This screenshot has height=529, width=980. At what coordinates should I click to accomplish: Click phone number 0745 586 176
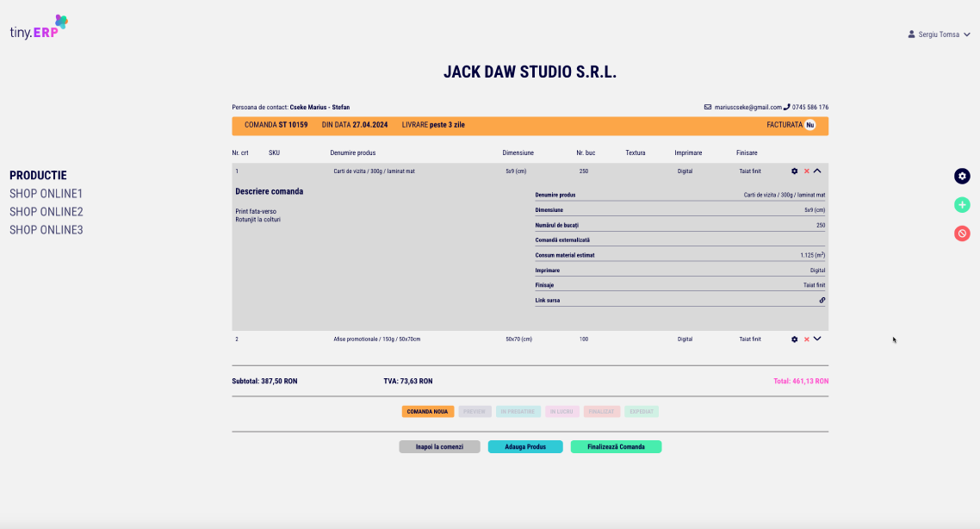click(810, 108)
